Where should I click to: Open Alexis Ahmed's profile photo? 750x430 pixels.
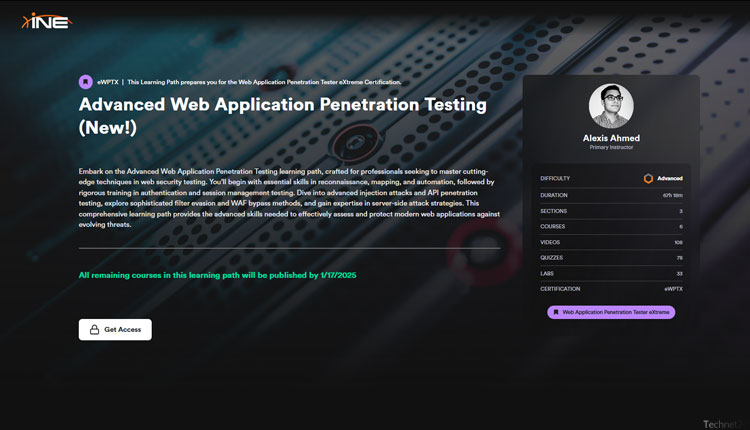click(611, 106)
